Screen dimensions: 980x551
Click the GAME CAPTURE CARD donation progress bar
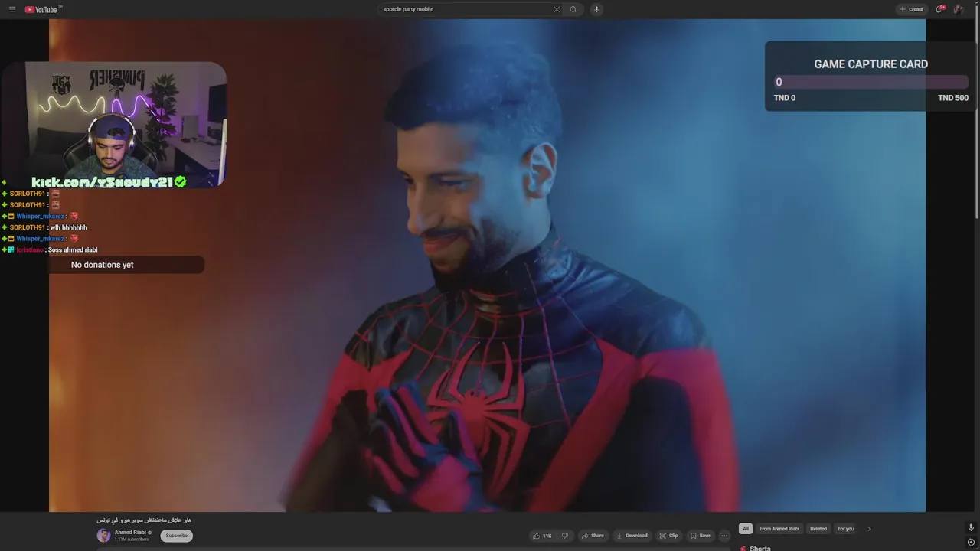tap(871, 82)
